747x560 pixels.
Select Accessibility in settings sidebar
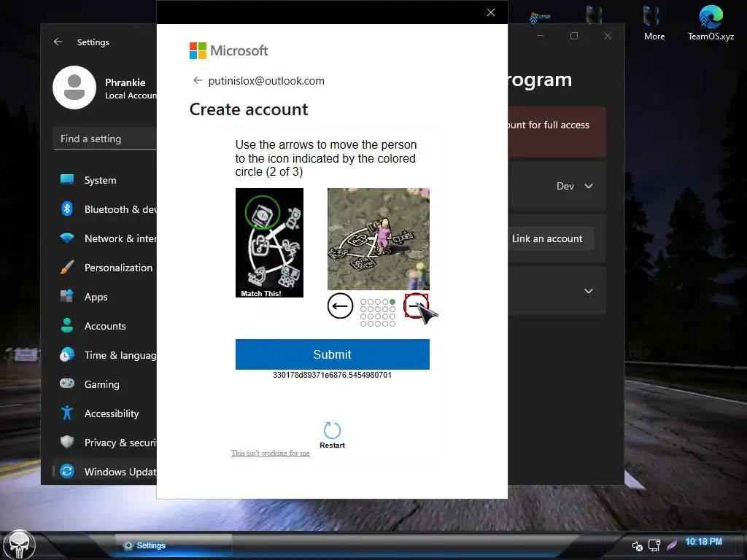pos(112,413)
